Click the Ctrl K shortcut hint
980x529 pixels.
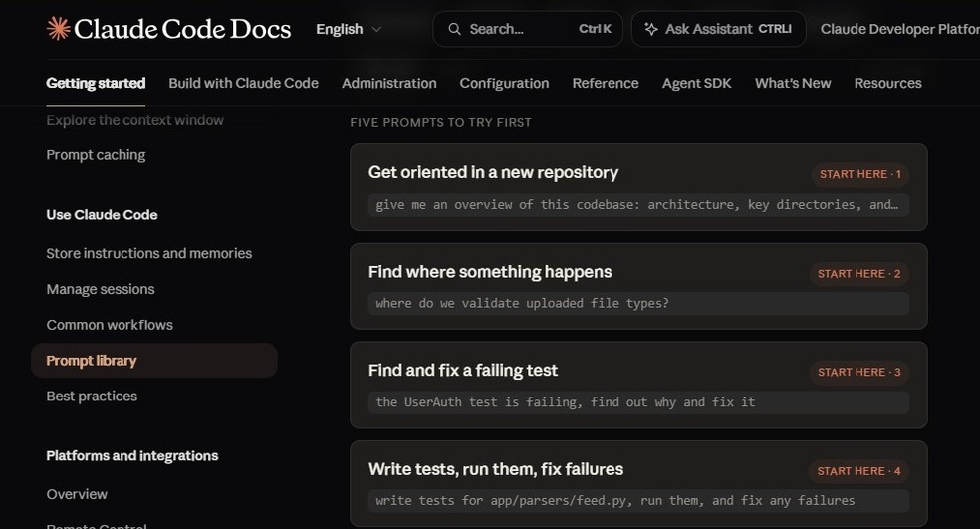595,29
